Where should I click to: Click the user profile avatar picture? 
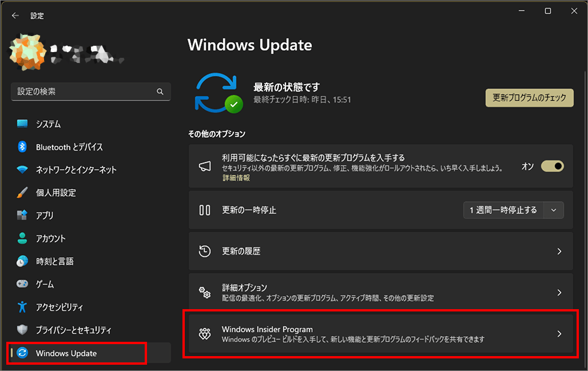coord(28,53)
